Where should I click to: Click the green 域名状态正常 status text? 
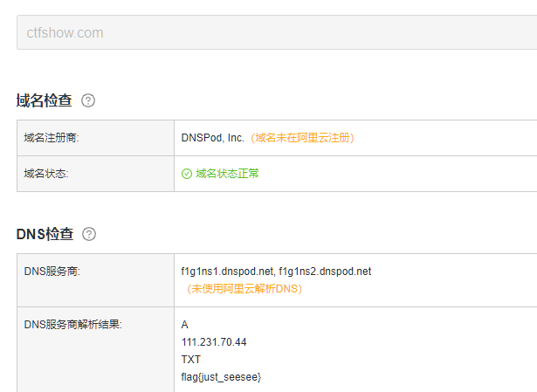coord(227,174)
